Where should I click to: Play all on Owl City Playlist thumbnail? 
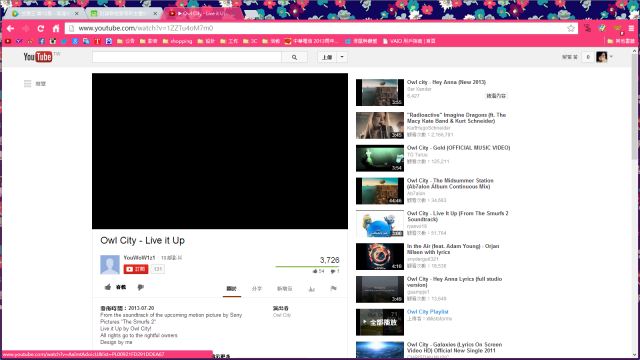point(380,322)
